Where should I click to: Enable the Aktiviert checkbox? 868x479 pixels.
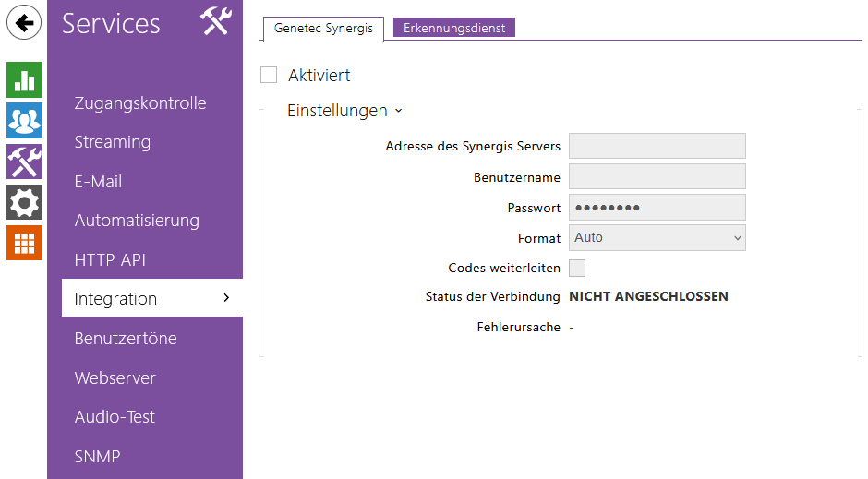tap(269, 75)
